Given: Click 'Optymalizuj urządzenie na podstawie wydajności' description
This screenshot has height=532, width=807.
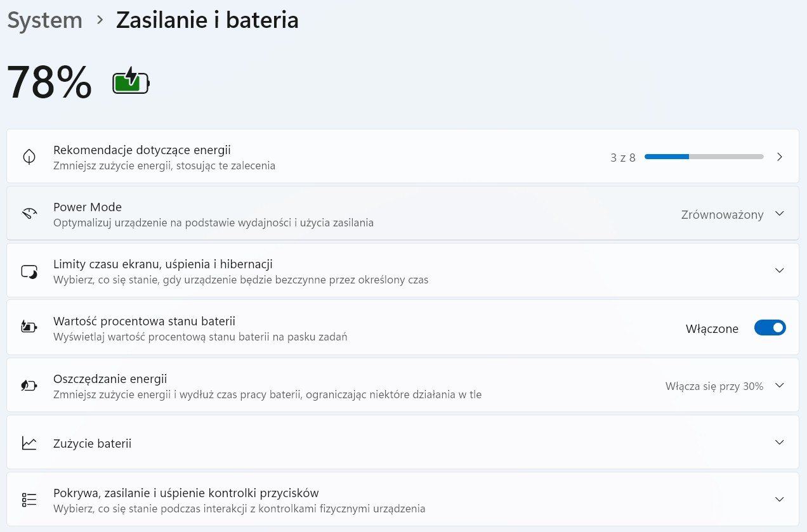Looking at the screenshot, I should tap(213, 223).
